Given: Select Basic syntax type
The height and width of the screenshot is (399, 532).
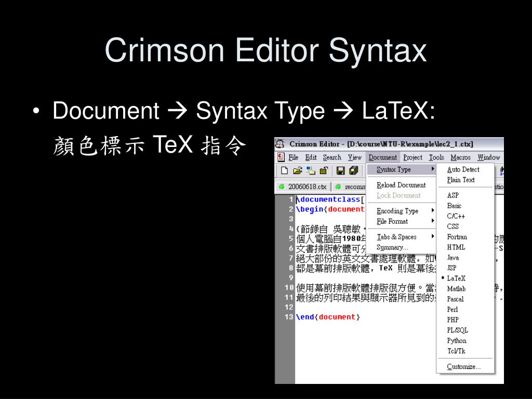Looking at the screenshot, I should [x=465, y=206].
